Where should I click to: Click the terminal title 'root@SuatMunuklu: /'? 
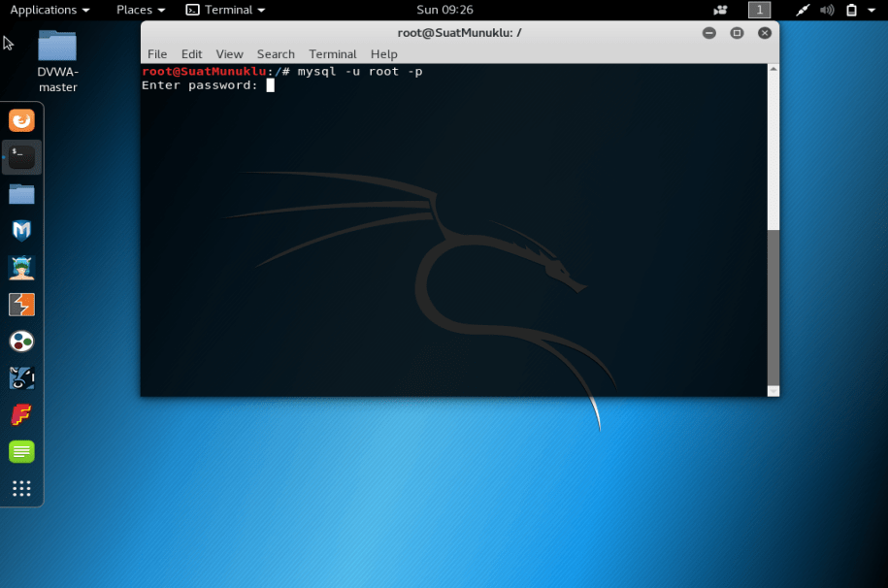(x=459, y=33)
